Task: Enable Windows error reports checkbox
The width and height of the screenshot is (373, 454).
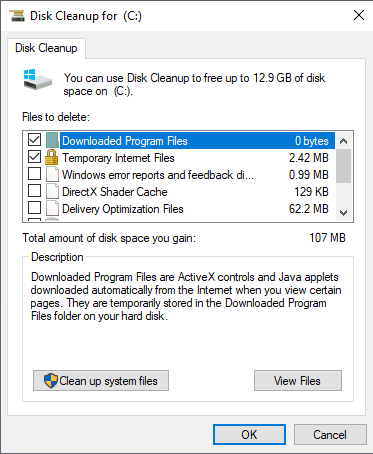Action: (34, 174)
